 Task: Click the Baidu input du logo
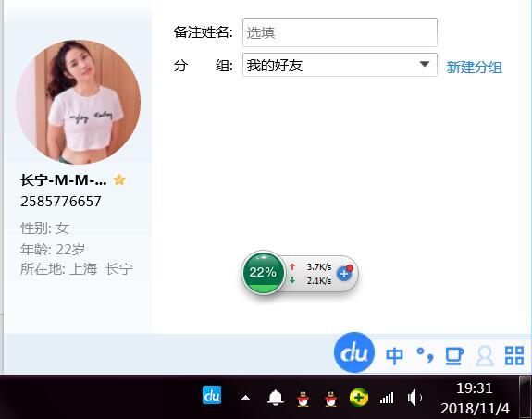coord(354,352)
